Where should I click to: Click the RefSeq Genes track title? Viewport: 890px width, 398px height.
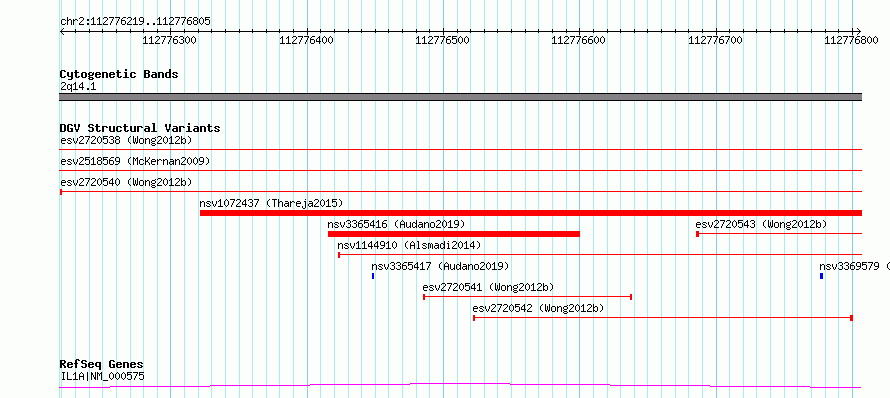[102, 365]
